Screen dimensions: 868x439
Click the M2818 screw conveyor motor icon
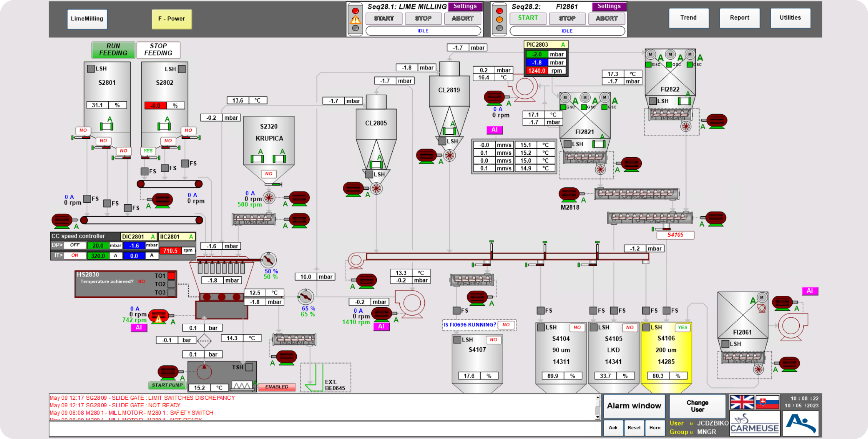(569, 194)
